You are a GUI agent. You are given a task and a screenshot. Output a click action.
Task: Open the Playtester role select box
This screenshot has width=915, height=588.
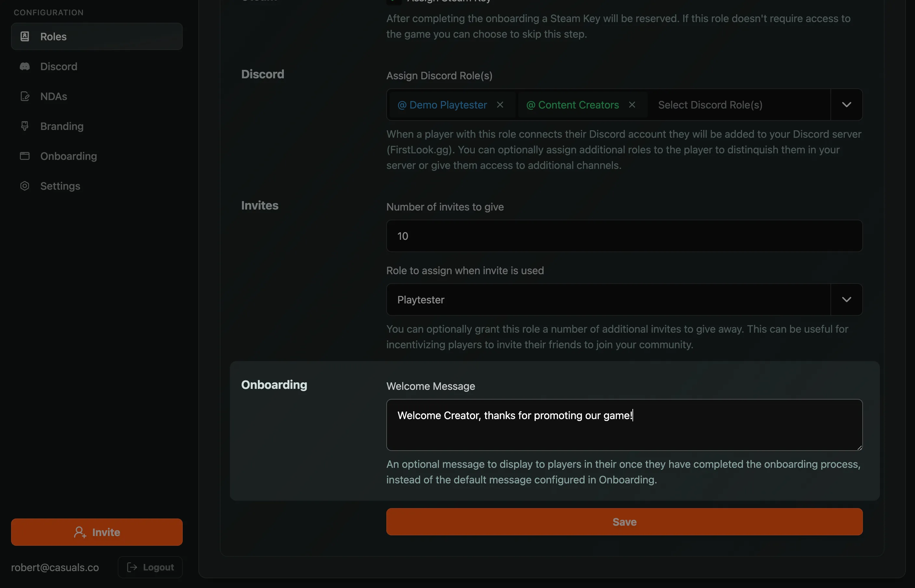click(607, 299)
